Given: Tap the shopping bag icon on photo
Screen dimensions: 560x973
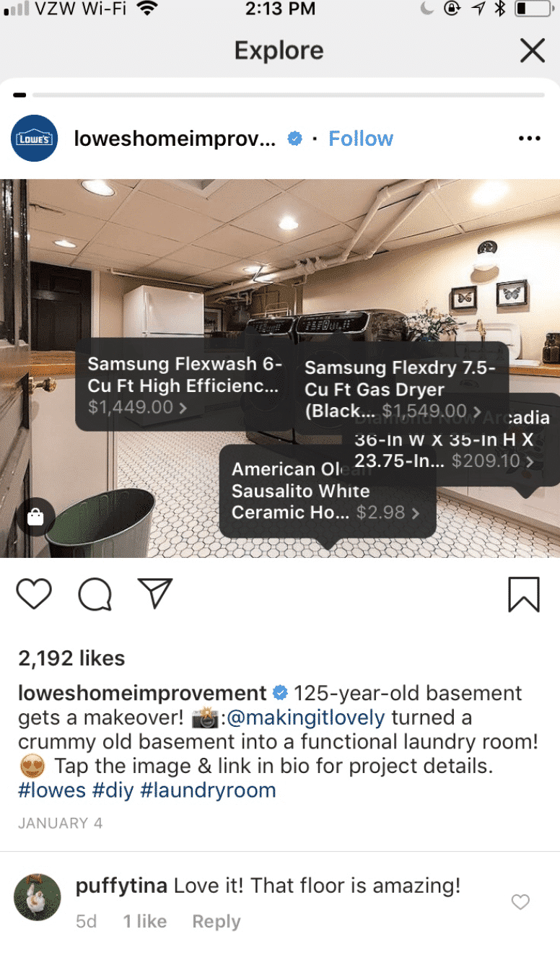Looking at the screenshot, I should (x=35, y=517).
